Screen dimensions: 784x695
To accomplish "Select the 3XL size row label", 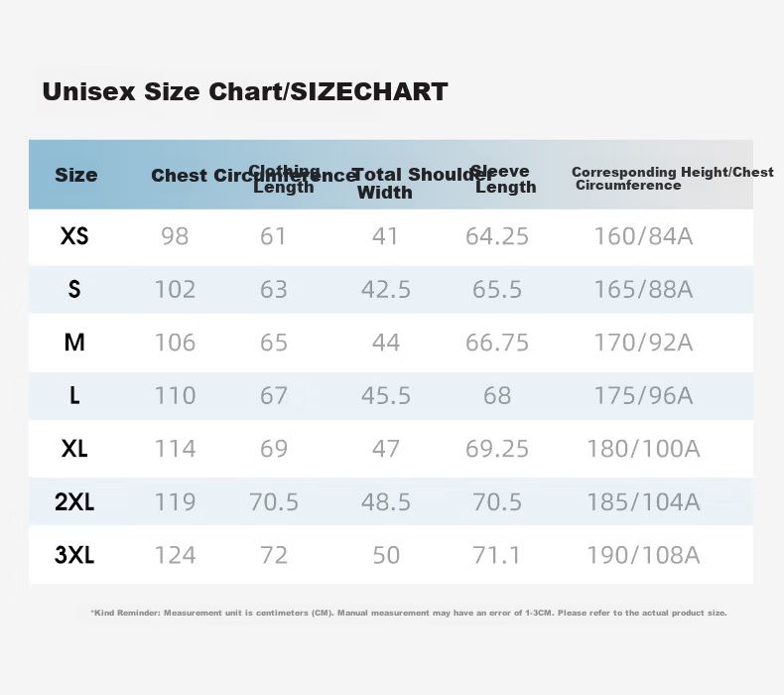I will coord(74,555).
